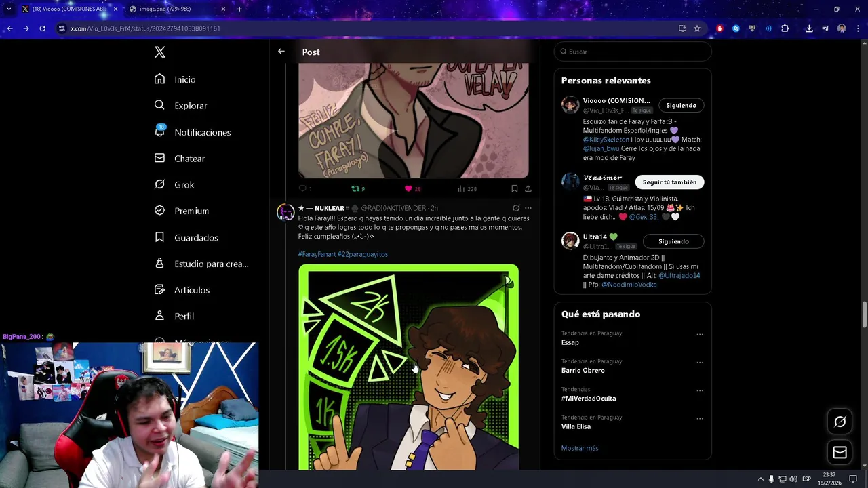This screenshot has width=868, height=488.
Task: Bookmark this page with star icon
Action: 697,28
